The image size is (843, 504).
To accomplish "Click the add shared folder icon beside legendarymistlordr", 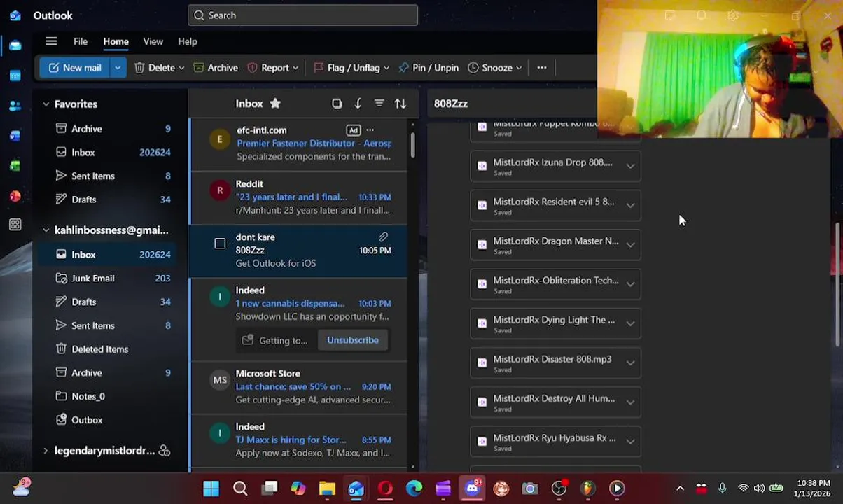I will click(165, 451).
